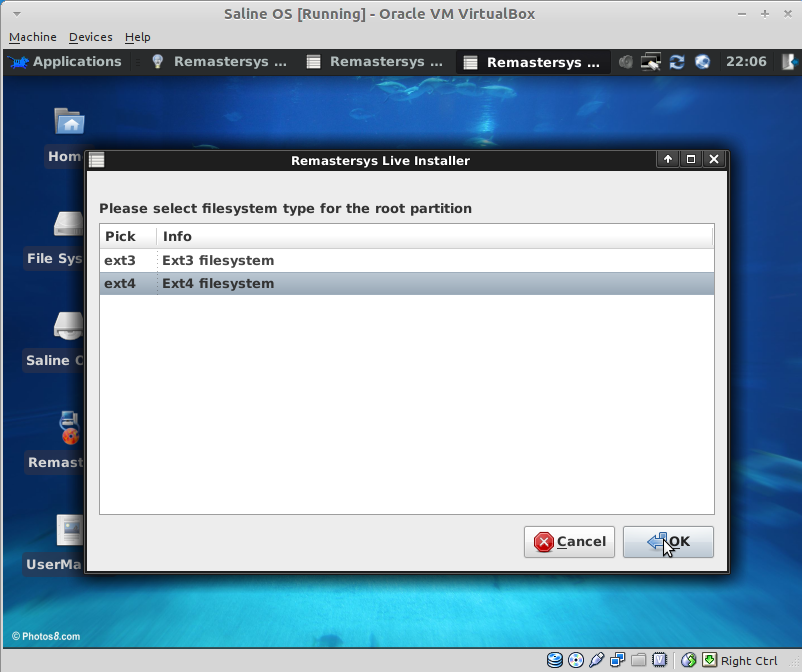Cancel the filesystem selection
802x672 pixels.
click(x=569, y=542)
